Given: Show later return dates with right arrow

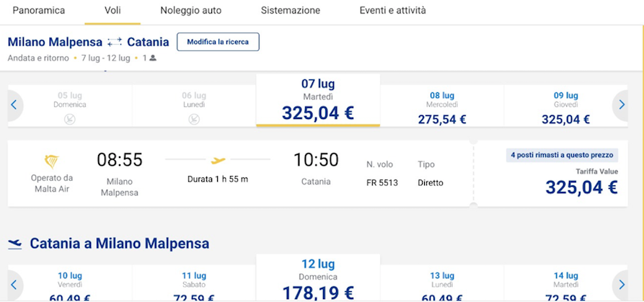Looking at the screenshot, I should (621, 285).
